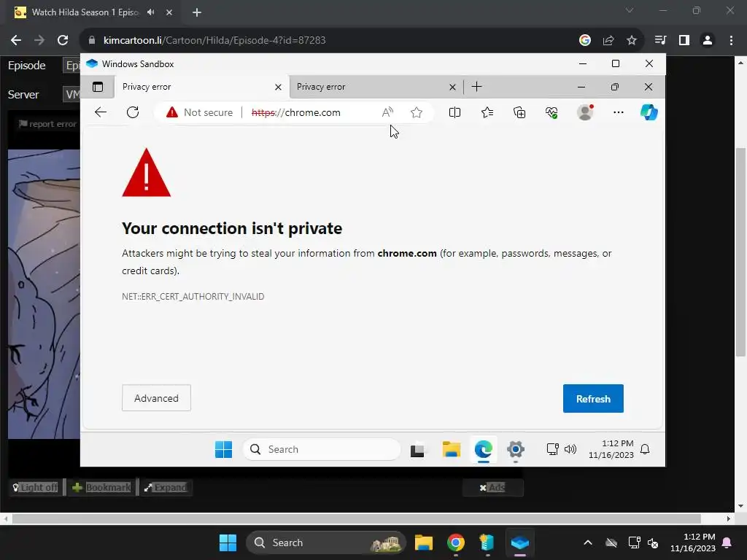Open Edge Browser essentials heart icon
Screen dimensions: 747x560
coord(551,112)
